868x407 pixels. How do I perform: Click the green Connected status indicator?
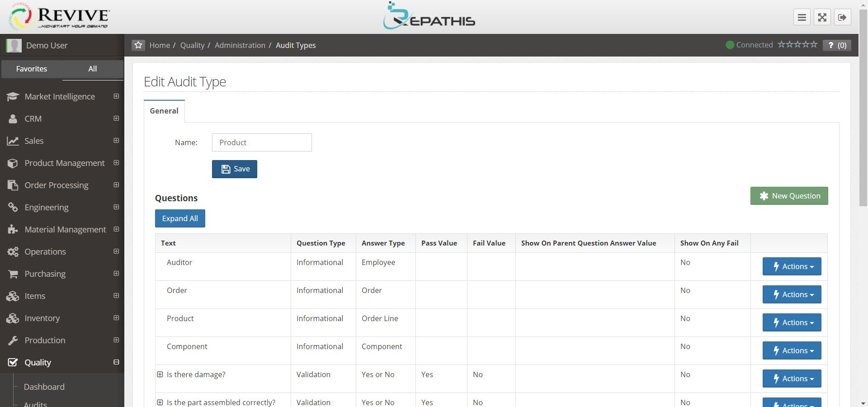(x=730, y=45)
